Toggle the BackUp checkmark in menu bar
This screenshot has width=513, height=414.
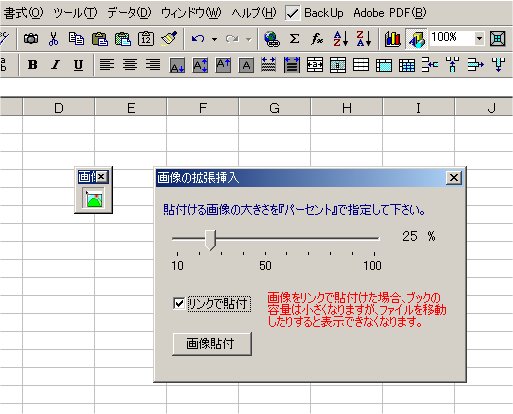click(x=293, y=13)
